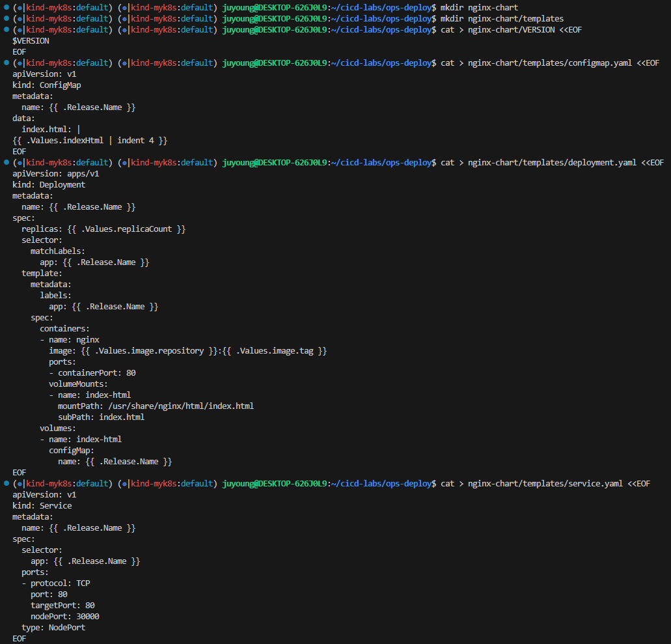The width and height of the screenshot is (671, 644).
Task: Click the 'containers:' line
Action: pyautogui.click(x=64, y=329)
